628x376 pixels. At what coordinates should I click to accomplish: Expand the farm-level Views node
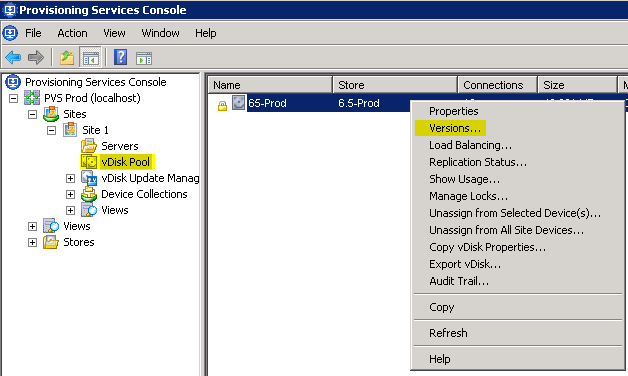coord(32,227)
